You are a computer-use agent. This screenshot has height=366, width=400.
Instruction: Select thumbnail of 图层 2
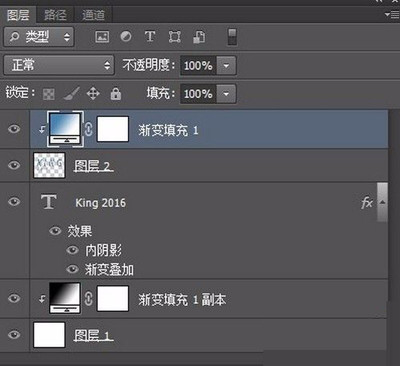[49, 165]
